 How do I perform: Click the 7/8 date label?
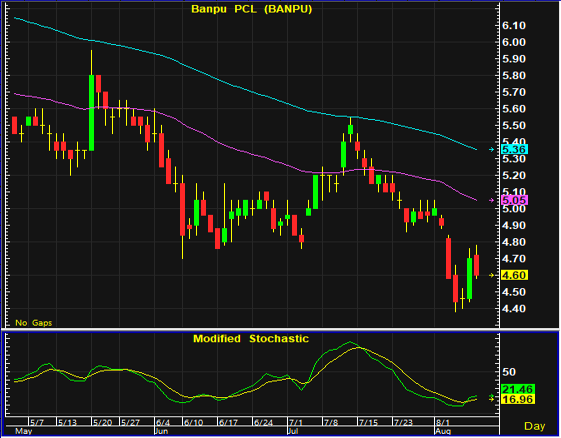(x=331, y=423)
